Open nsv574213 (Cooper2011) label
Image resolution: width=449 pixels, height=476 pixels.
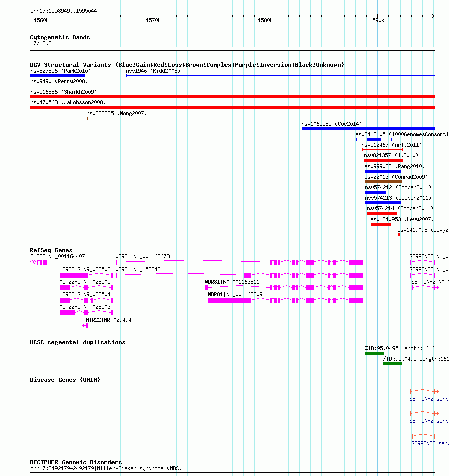click(398, 198)
